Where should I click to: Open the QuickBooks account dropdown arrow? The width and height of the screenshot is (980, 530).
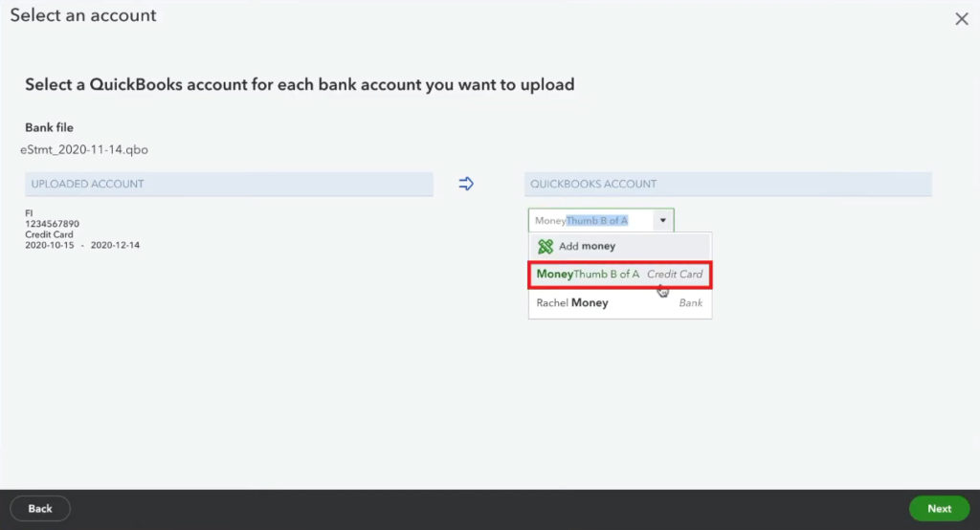663,221
